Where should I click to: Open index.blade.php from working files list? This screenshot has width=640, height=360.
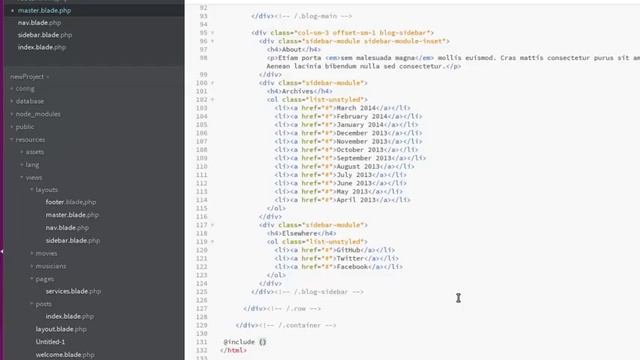(x=42, y=47)
